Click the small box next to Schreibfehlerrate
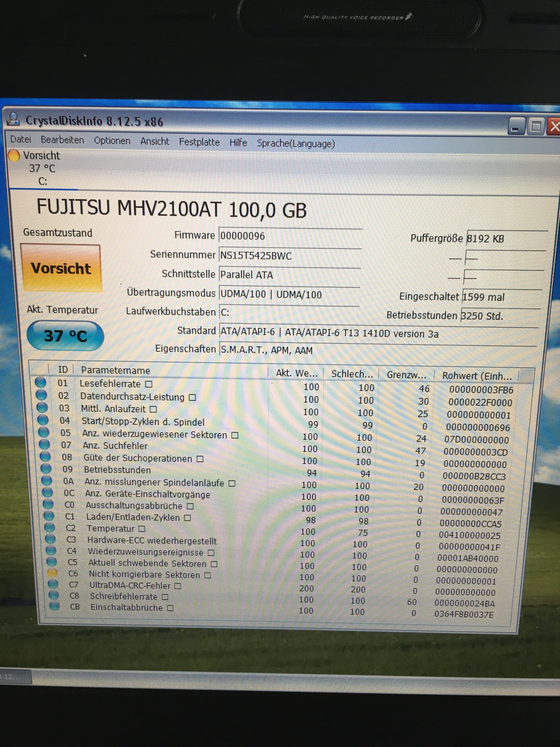This screenshot has width=560, height=747. 165,597
